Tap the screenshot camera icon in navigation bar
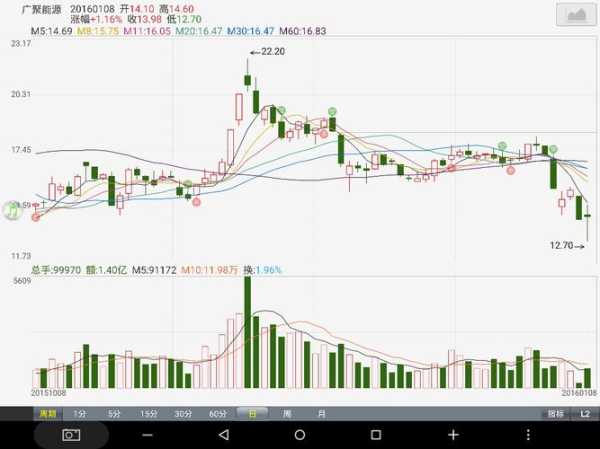Screen dimensions: 600x449 coord(71,435)
